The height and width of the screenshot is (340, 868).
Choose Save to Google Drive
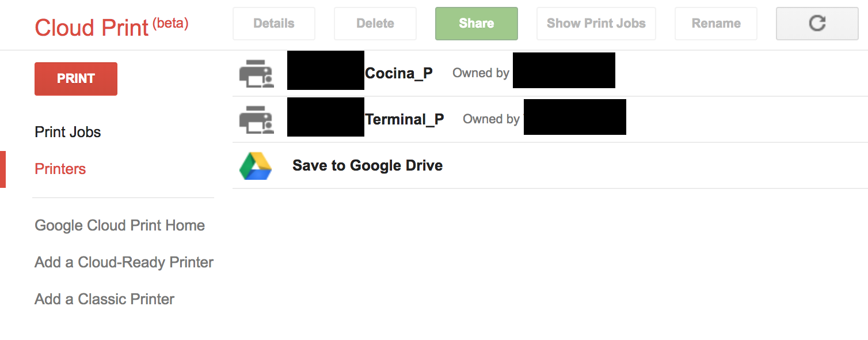[367, 165]
